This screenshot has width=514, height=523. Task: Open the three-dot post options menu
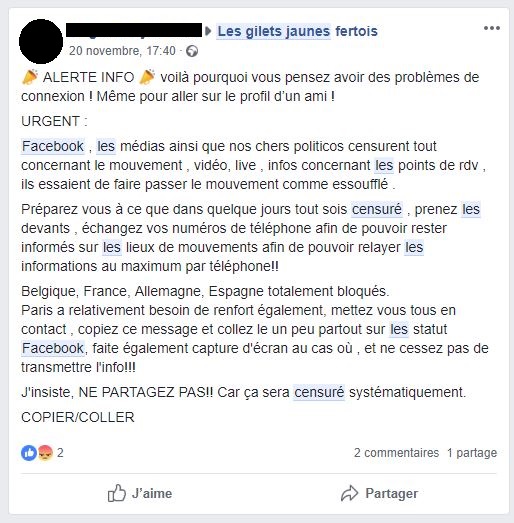click(x=492, y=28)
